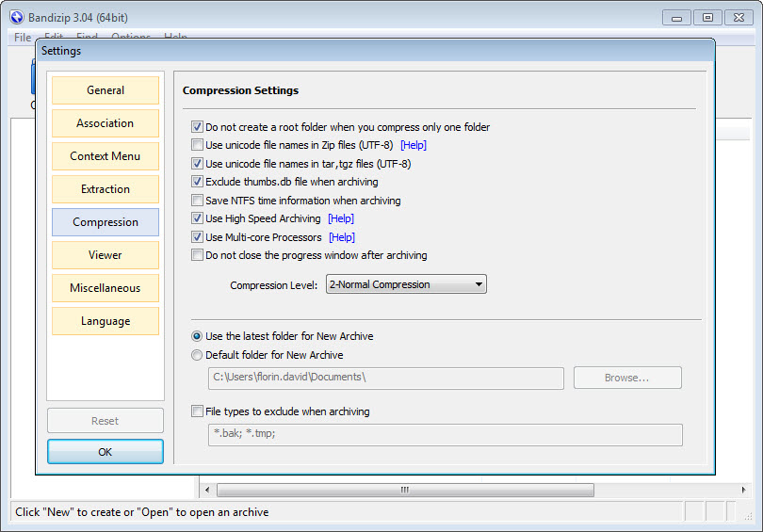Disable Use Multi-core Processors checkbox

point(197,237)
